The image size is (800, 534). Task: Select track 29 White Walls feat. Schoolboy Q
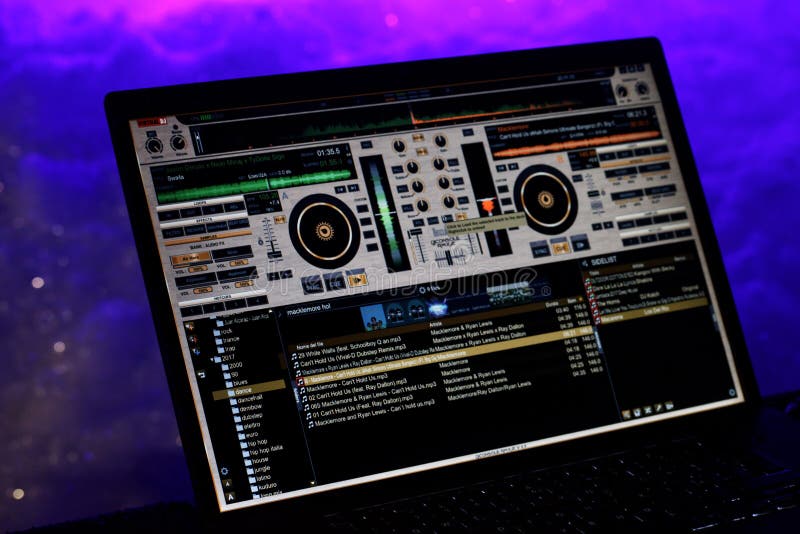[x=347, y=348]
